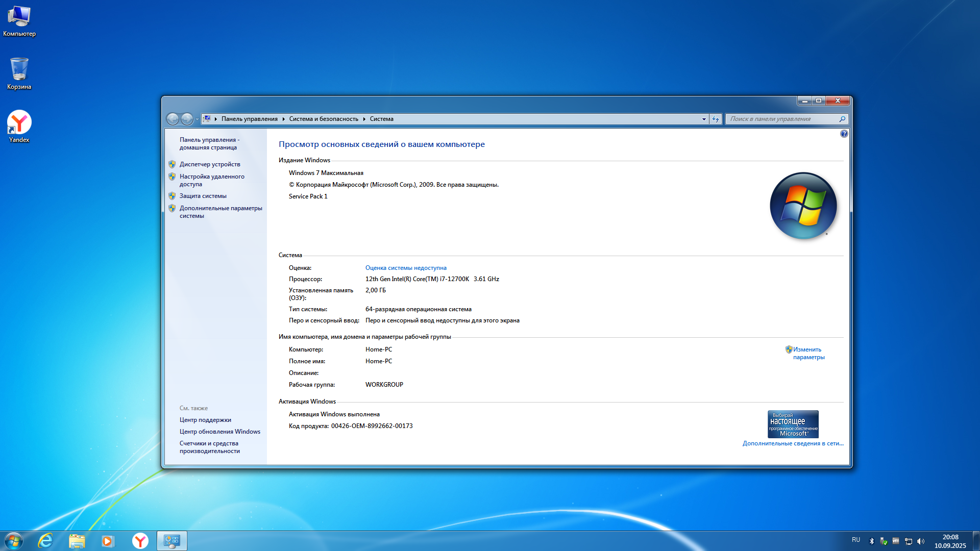Open Yandex Browser from the taskbar
The image size is (980, 551).
(139, 540)
